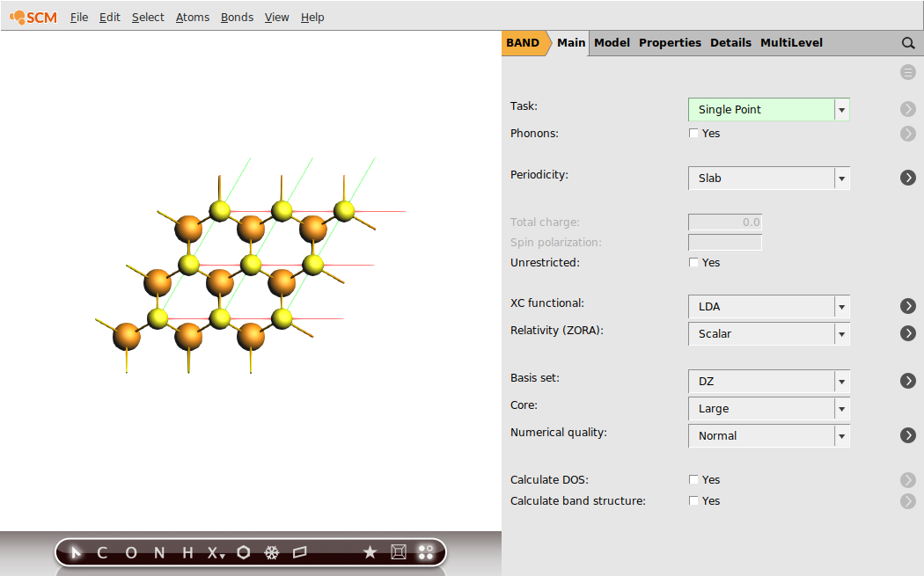Enable the Phonons Yes checkbox
The width and height of the screenshot is (924, 576).
tap(693, 132)
